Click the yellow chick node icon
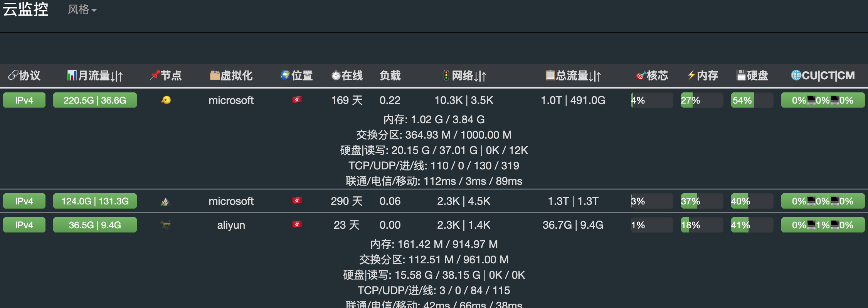The image size is (868, 308). click(x=166, y=100)
